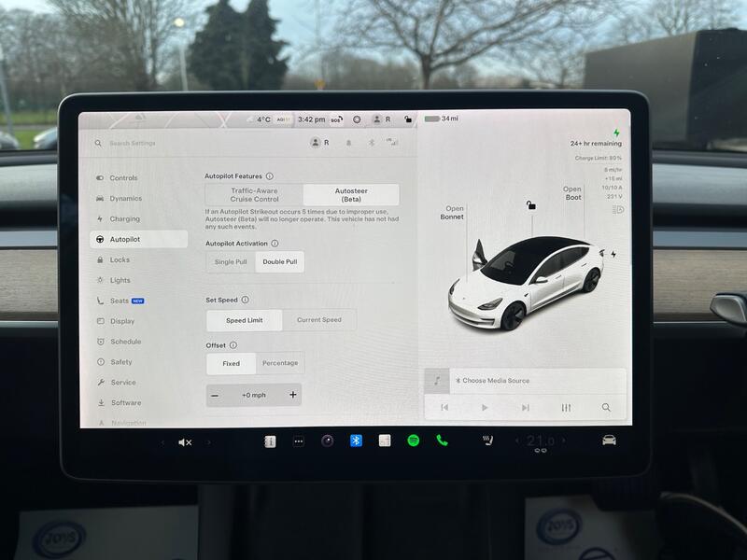Open the Bluetooth app in dock

click(356, 441)
